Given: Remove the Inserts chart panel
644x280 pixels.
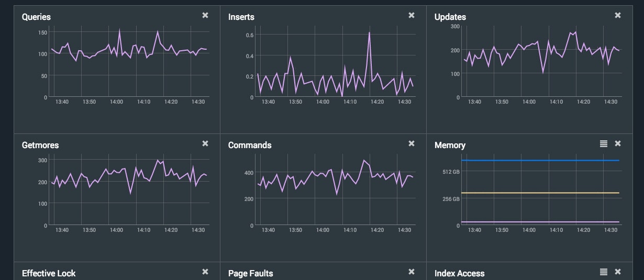Looking at the screenshot, I should coord(412,16).
